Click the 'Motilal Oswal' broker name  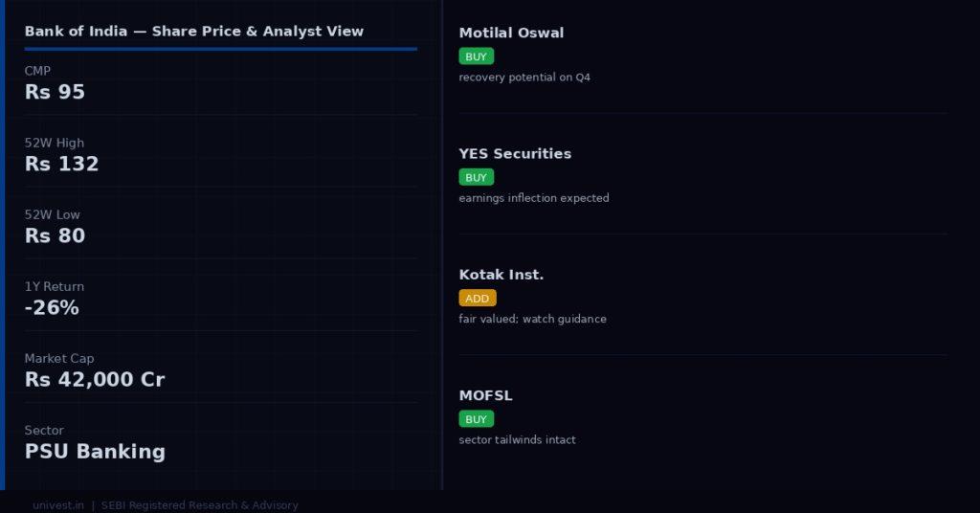[511, 33]
